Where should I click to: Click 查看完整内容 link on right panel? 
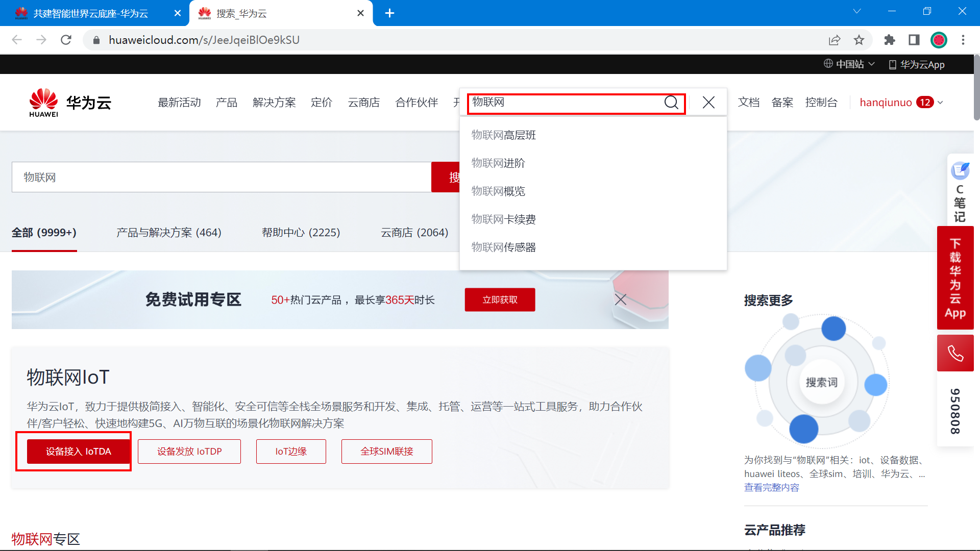click(771, 488)
